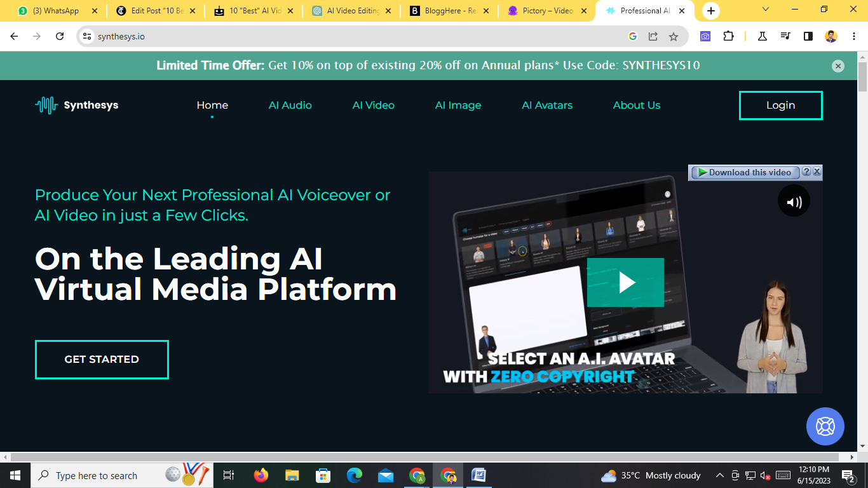Open the Windows Start menu
The image size is (868, 488).
click(x=15, y=475)
